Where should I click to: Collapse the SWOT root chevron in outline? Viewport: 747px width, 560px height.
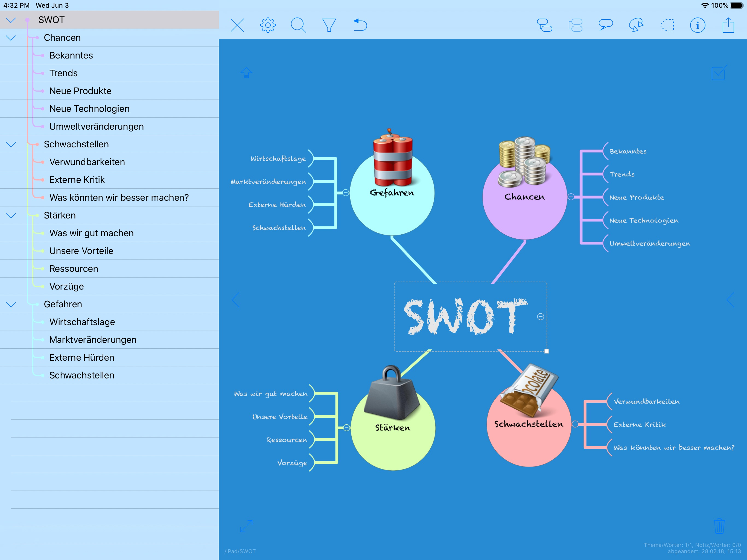click(x=11, y=20)
